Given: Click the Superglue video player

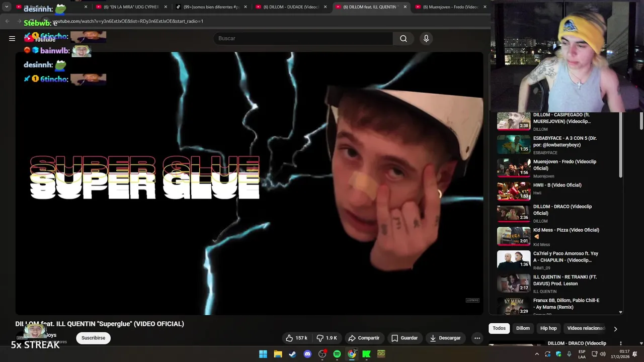Looking at the screenshot, I should (250, 184).
